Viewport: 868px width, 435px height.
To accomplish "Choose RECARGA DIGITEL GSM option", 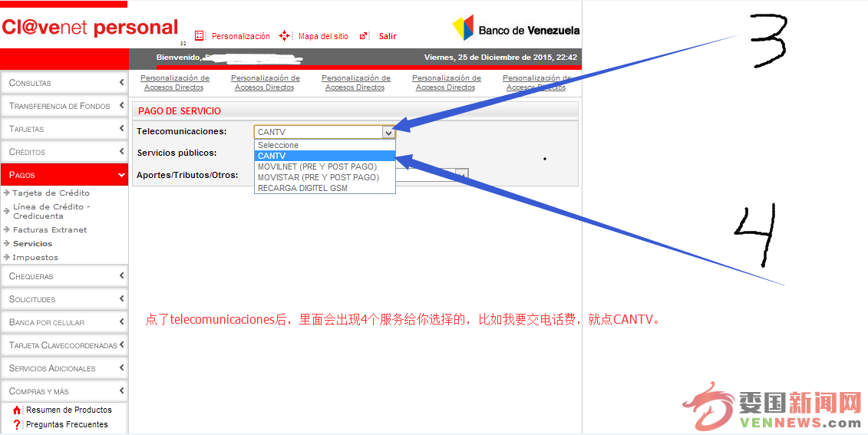I will pyautogui.click(x=325, y=188).
